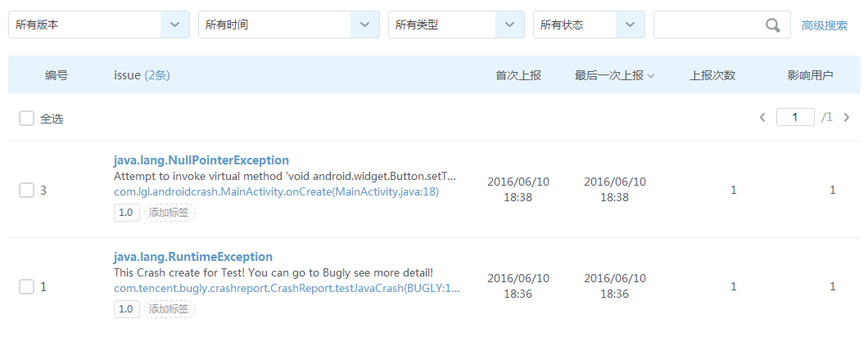Sort by 最后一次上报 arrow icon
The image size is (868, 346).
pos(651,76)
